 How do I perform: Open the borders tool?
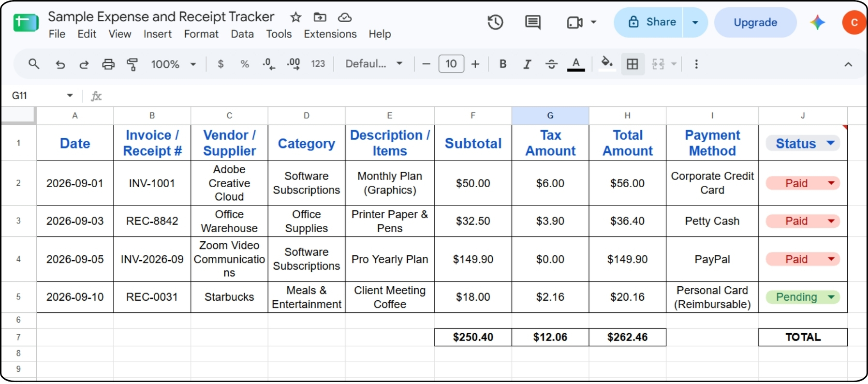point(633,64)
